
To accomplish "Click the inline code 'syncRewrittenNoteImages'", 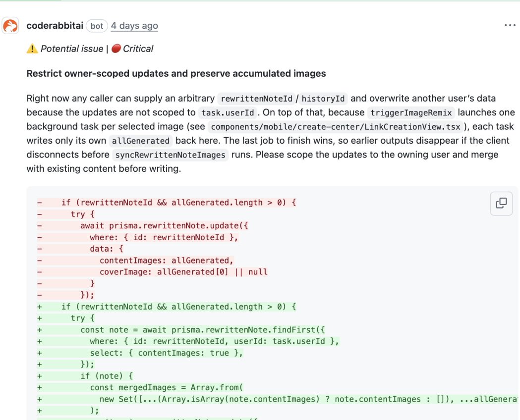I will 170,155.
